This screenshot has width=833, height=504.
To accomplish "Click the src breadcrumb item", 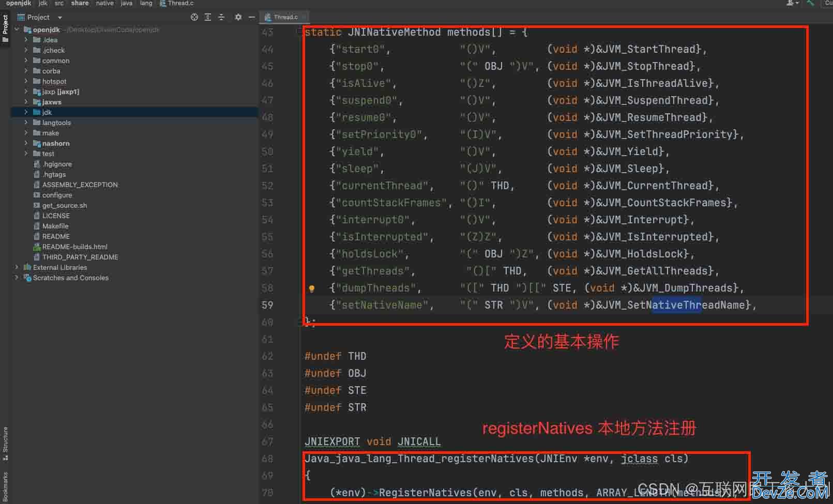I will pos(59,3).
